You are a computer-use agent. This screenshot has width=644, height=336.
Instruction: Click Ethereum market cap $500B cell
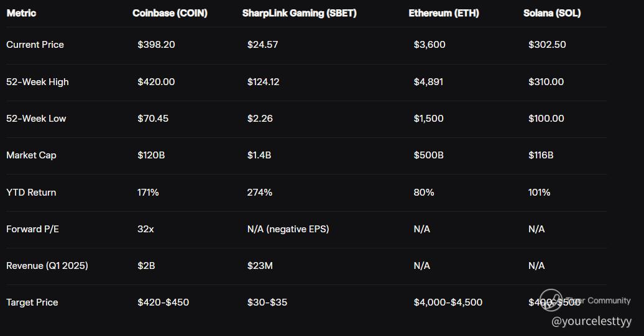tap(428, 155)
